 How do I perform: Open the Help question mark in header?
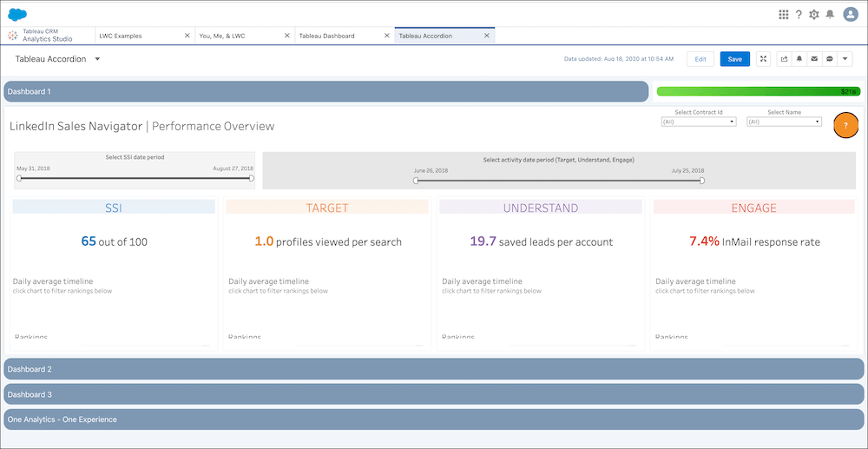pyautogui.click(x=799, y=15)
